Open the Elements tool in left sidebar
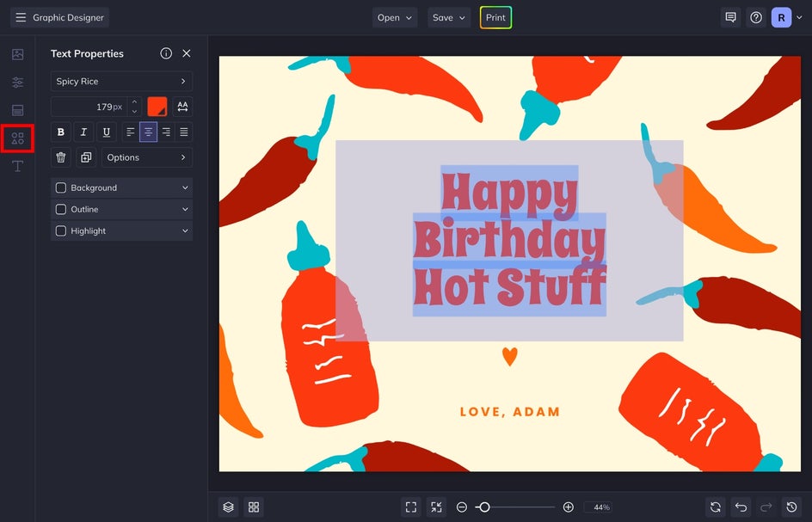 tap(17, 138)
